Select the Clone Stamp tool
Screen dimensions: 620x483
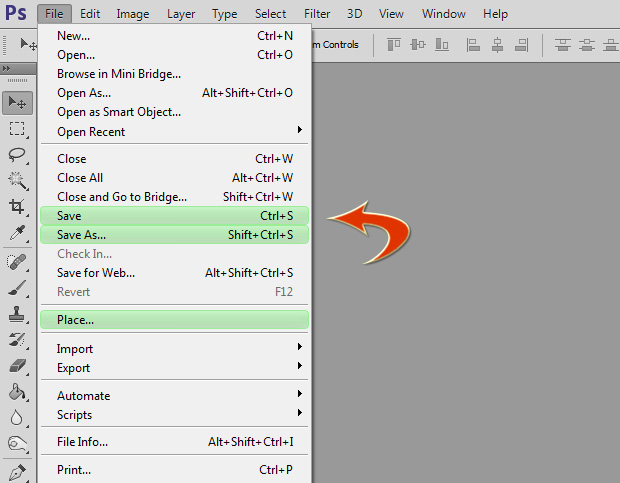pos(17,314)
